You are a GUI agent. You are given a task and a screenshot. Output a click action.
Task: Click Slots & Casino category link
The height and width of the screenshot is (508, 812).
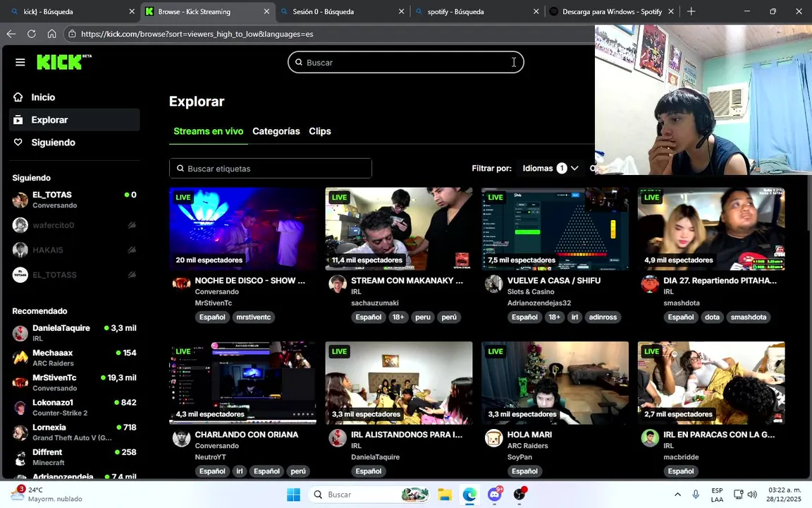(x=531, y=292)
